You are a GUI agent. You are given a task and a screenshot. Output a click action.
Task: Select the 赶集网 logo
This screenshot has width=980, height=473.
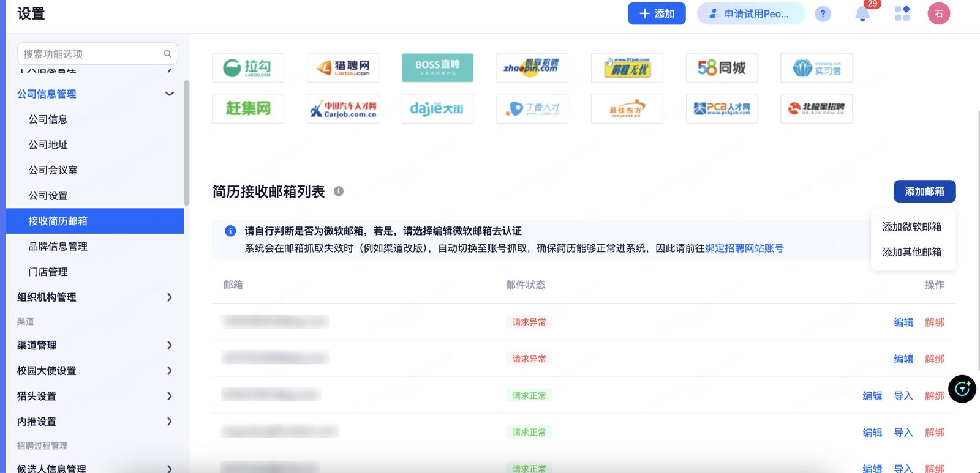pos(248,108)
